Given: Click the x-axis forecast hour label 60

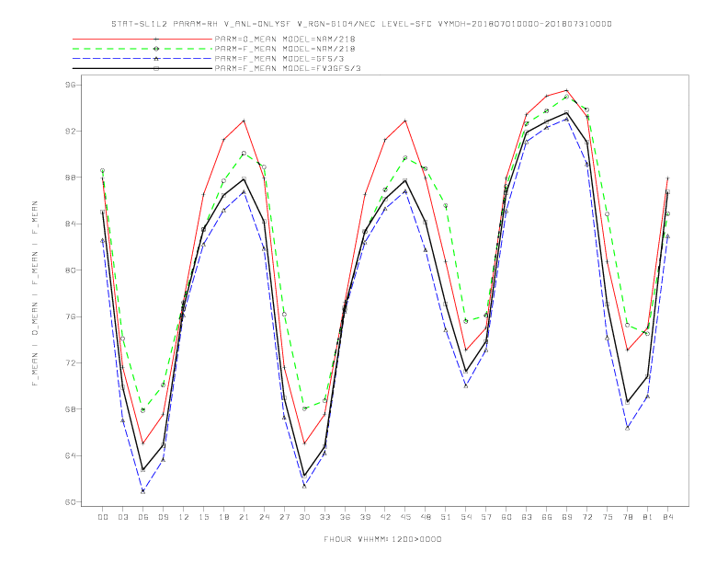Looking at the screenshot, I should (x=506, y=517).
